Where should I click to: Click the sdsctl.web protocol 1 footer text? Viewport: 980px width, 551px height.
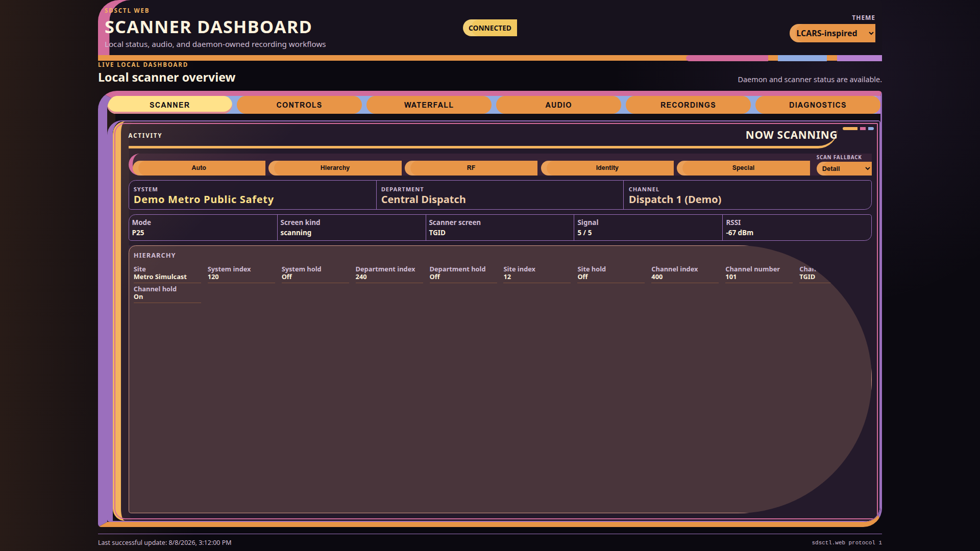click(x=847, y=543)
